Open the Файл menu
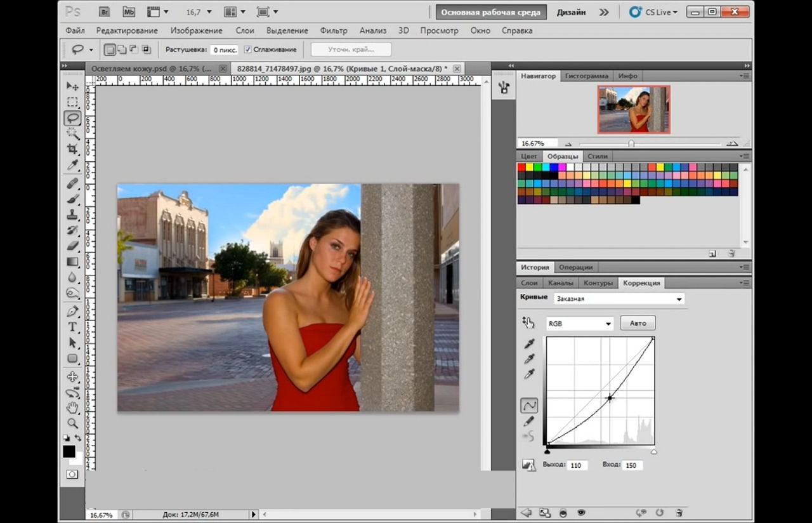Screen dimensions: 812x523 75,30
